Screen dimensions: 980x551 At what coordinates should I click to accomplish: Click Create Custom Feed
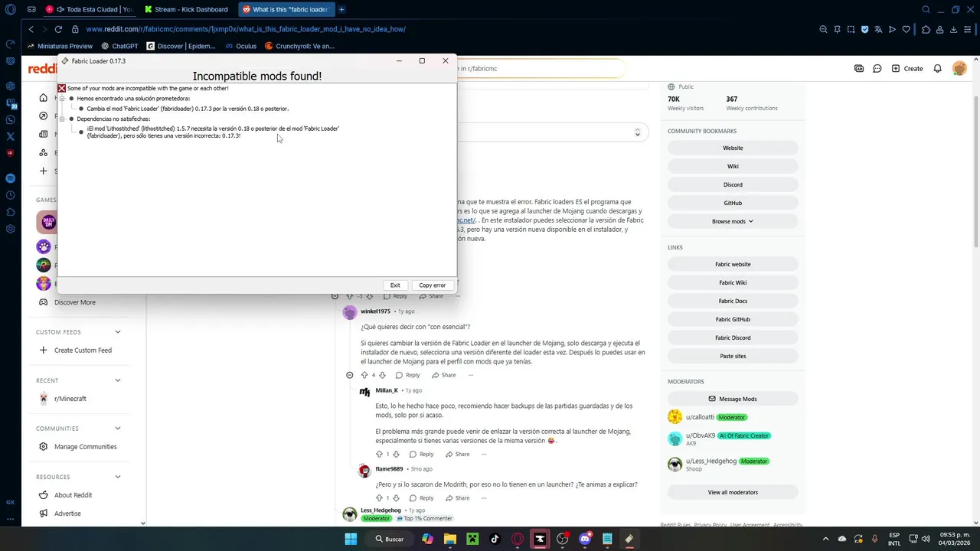(77, 350)
